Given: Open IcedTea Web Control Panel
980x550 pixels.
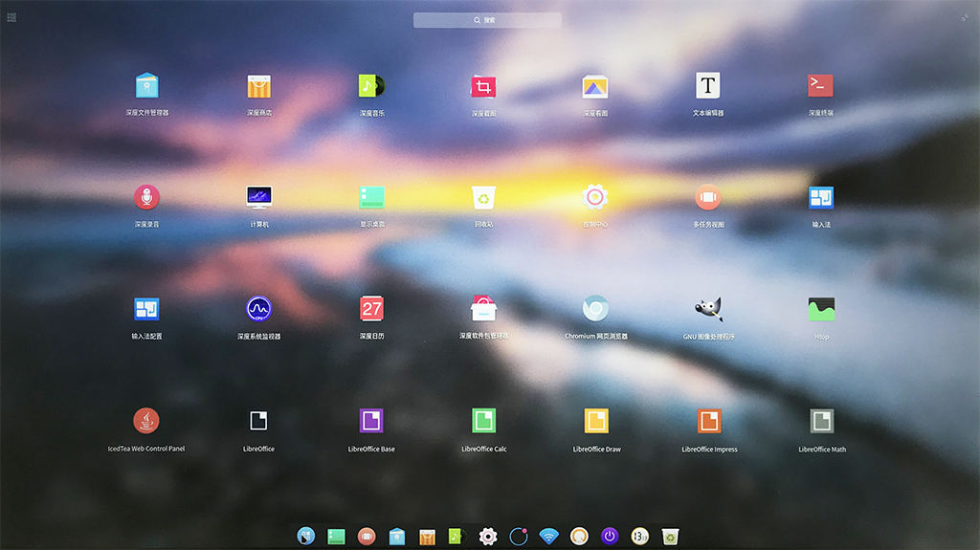Looking at the screenshot, I should [x=146, y=421].
